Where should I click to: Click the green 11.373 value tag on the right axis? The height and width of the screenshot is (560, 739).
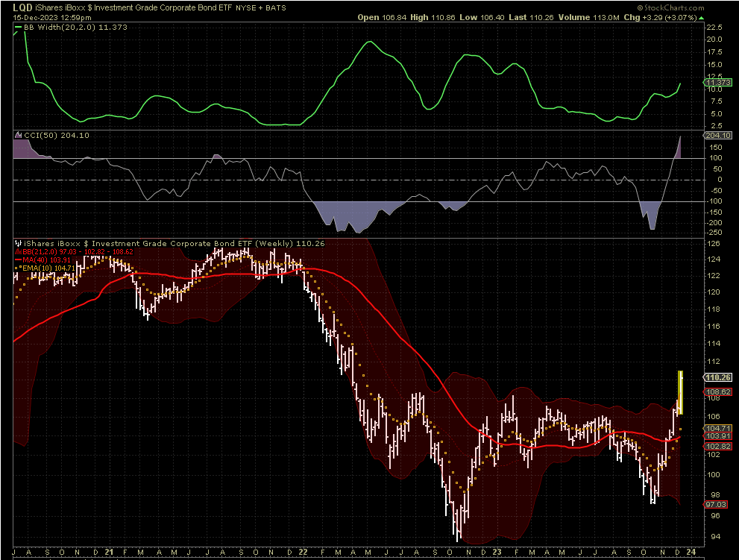tap(718, 83)
